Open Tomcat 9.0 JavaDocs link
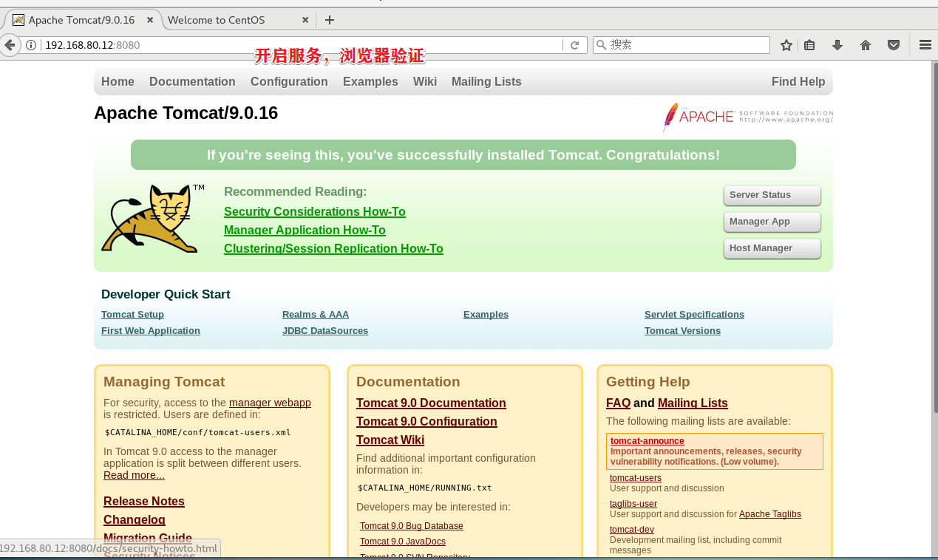The image size is (938, 560). [x=403, y=542]
